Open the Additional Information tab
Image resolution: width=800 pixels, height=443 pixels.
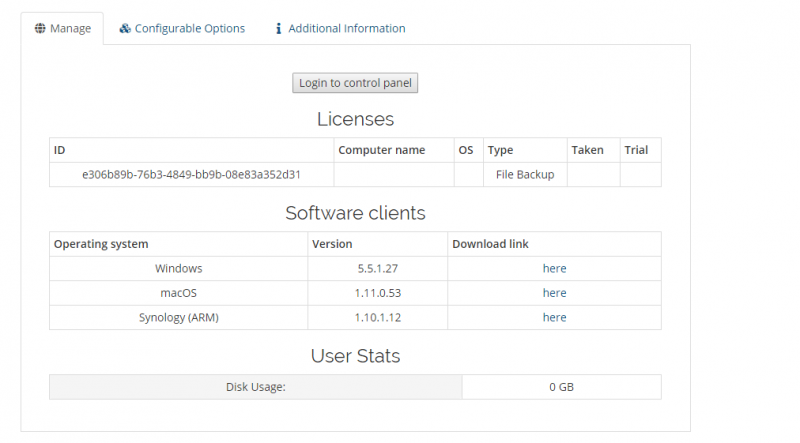[340, 29]
